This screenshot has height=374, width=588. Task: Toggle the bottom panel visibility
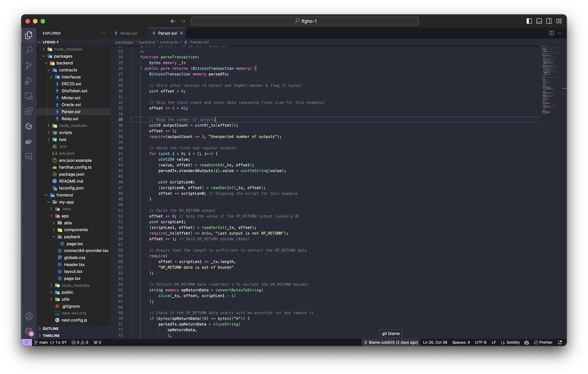click(x=539, y=21)
